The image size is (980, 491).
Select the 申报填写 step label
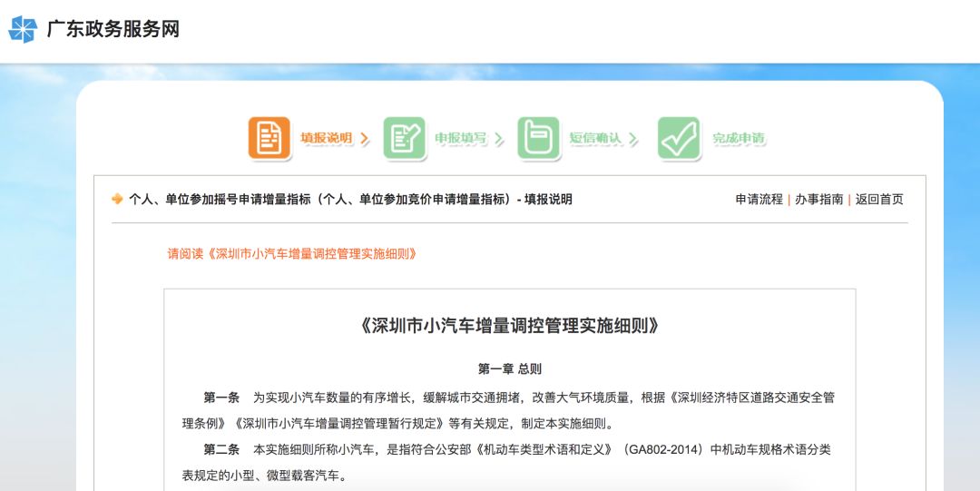pos(460,139)
